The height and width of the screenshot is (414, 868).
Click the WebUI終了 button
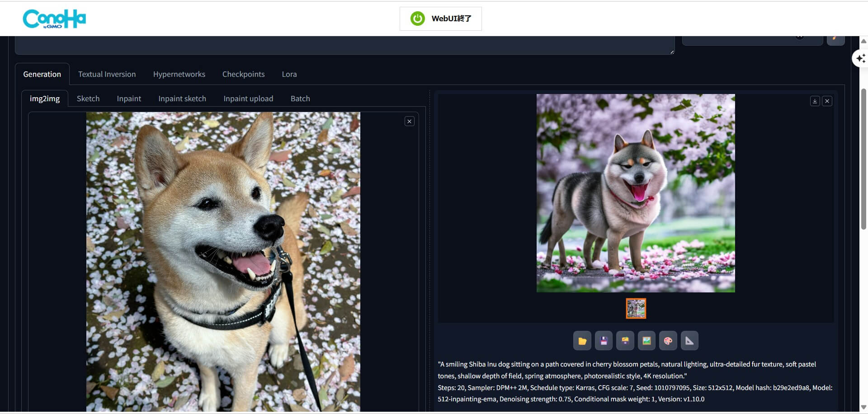pos(441,19)
